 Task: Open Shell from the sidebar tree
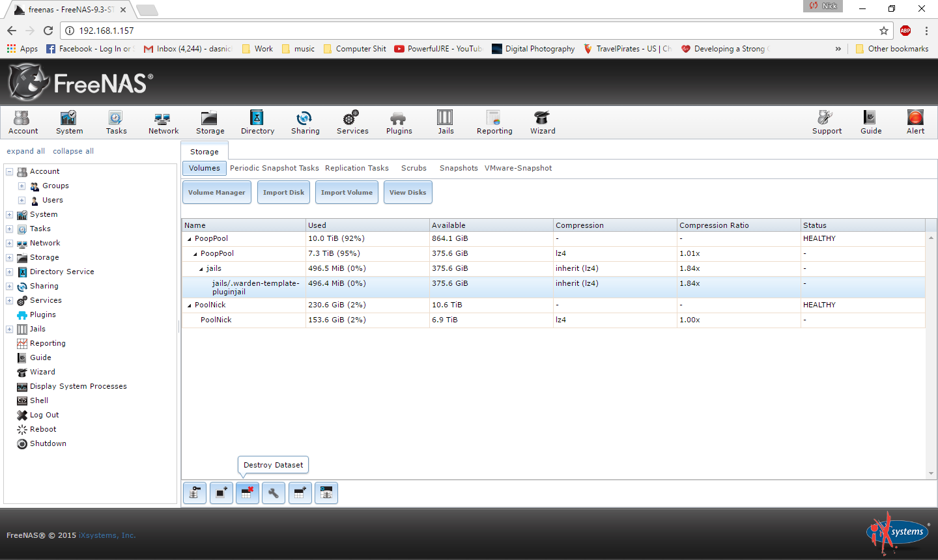(39, 400)
